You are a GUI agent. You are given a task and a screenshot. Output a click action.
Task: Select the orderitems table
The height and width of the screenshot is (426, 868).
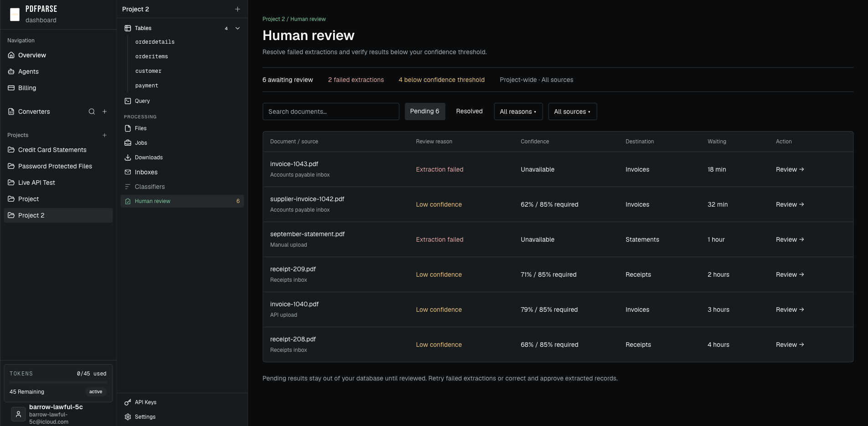tap(152, 56)
